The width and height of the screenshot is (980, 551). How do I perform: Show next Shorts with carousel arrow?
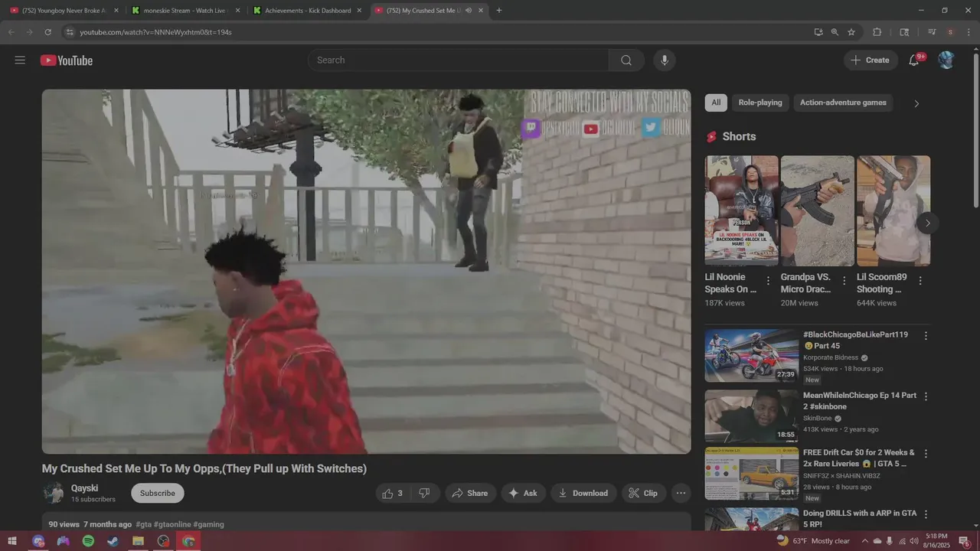point(927,223)
